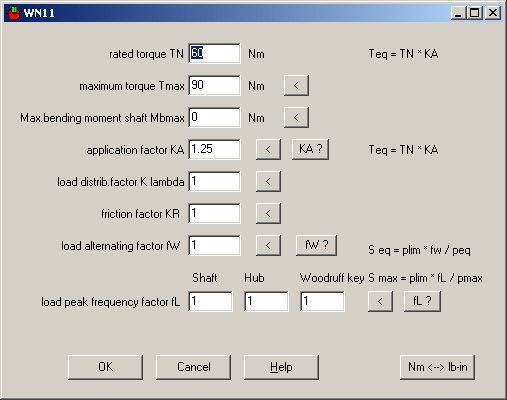Open the 'KA ?' info button

310,149
